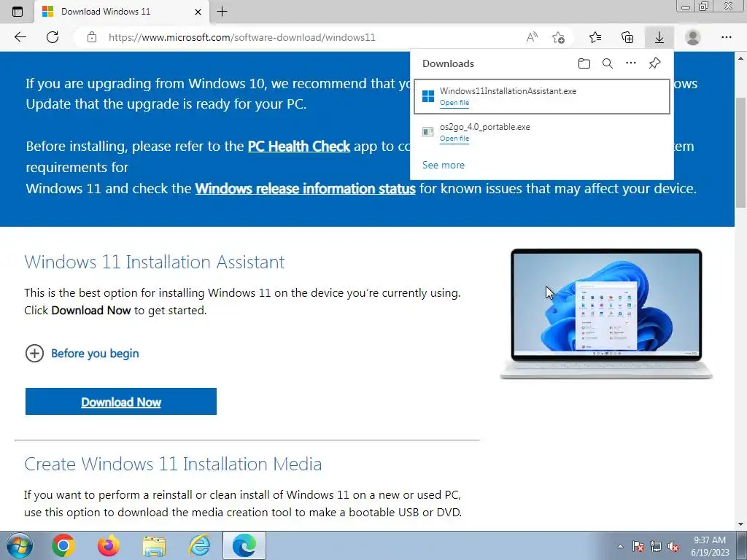
Task: Select Windows11InstallationAssistant.exe download entry
Action: click(x=542, y=97)
